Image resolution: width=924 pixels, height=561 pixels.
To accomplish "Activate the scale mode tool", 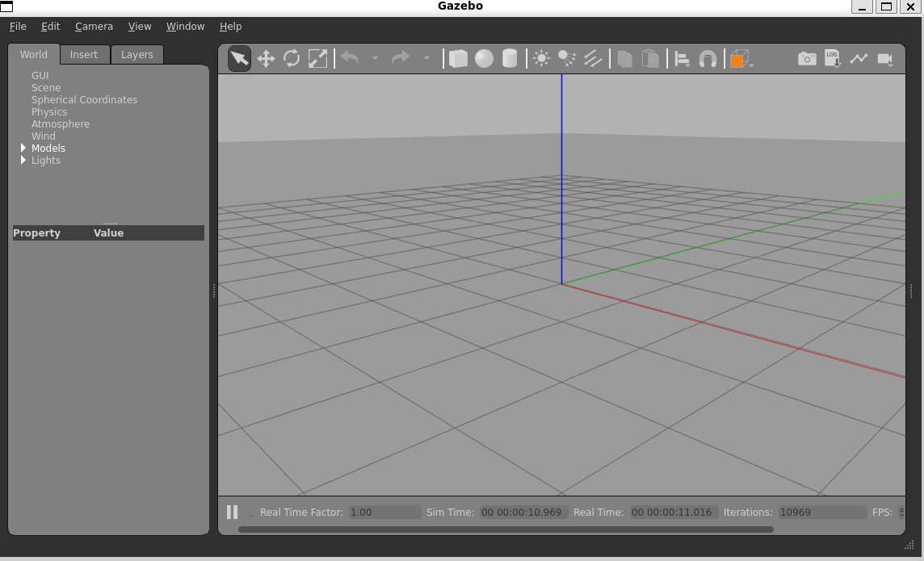I will click(318, 58).
